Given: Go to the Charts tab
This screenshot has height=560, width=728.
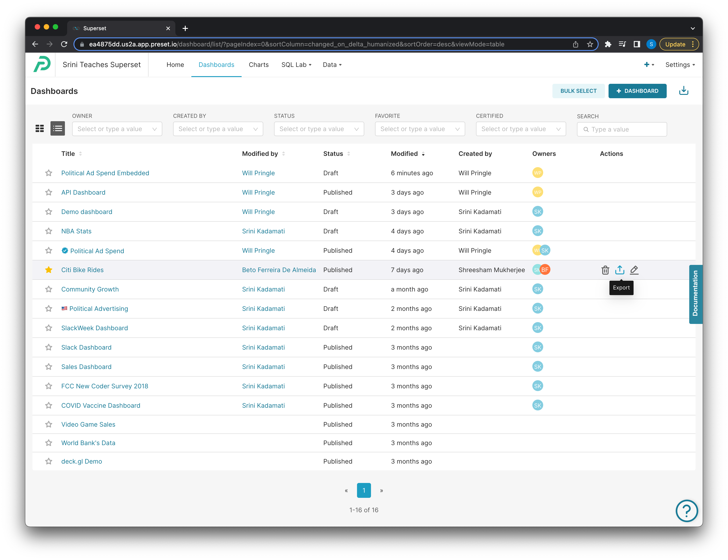Looking at the screenshot, I should pyautogui.click(x=258, y=65).
